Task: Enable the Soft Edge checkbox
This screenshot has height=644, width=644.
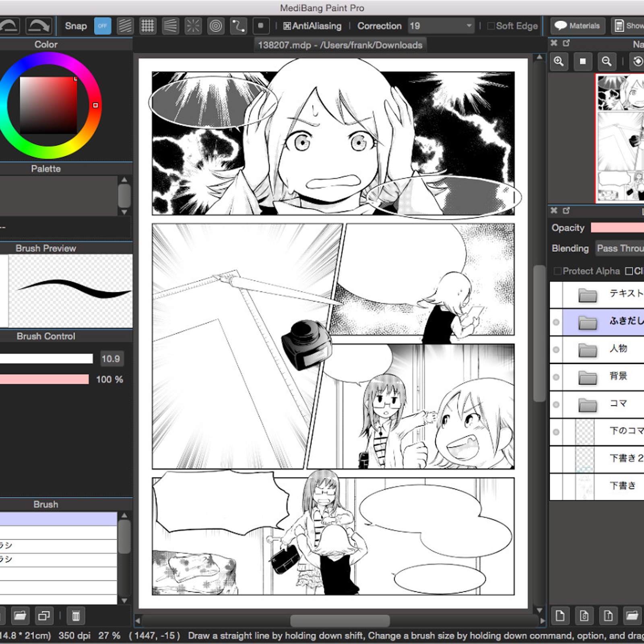Action: click(x=491, y=26)
